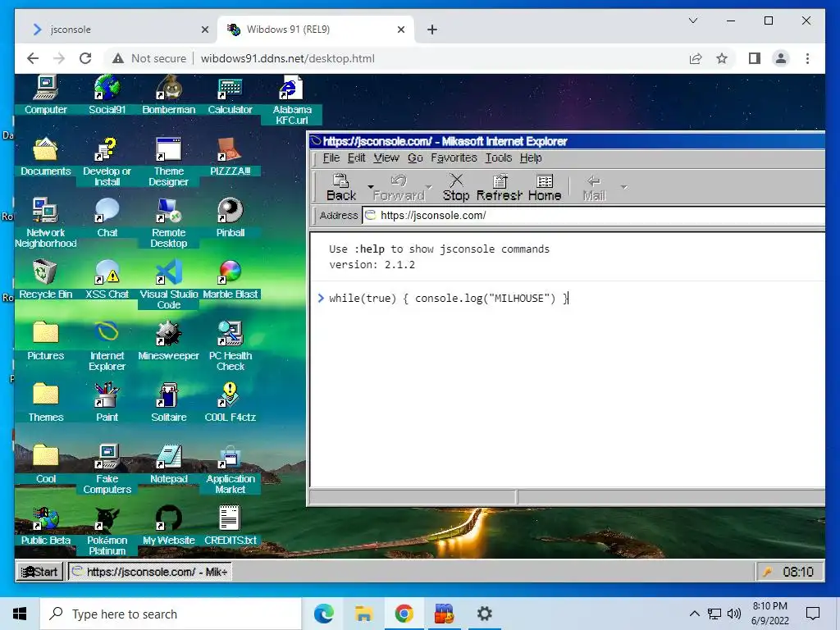Focus the Internet Explorer address field
Image resolution: width=840 pixels, height=630 pixels.
coord(594,216)
